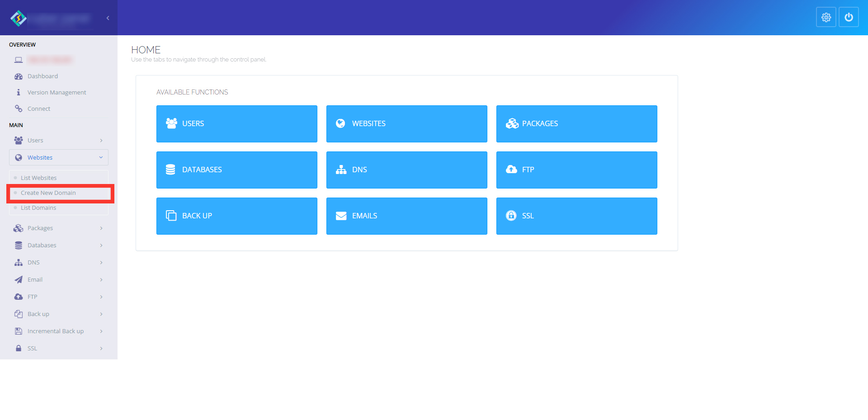Click the Connect link icon in sidebar

[19, 109]
